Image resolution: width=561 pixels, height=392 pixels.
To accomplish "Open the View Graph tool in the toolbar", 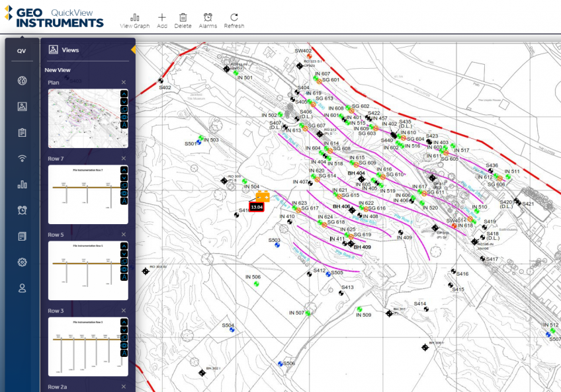I will pos(136,19).
